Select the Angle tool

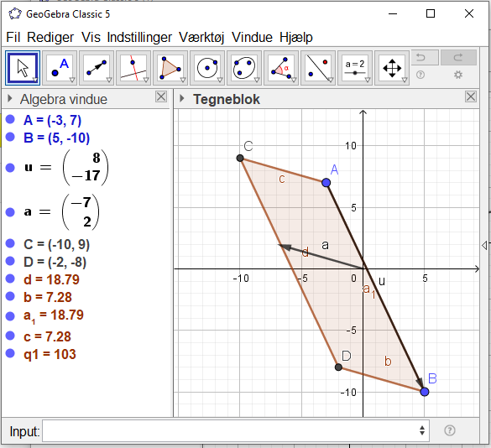281,68
